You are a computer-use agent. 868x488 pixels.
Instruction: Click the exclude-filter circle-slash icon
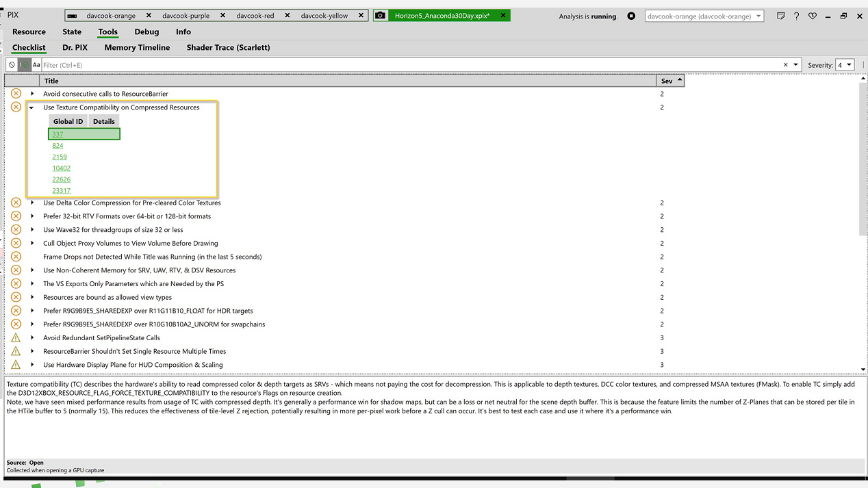(12, 65)
